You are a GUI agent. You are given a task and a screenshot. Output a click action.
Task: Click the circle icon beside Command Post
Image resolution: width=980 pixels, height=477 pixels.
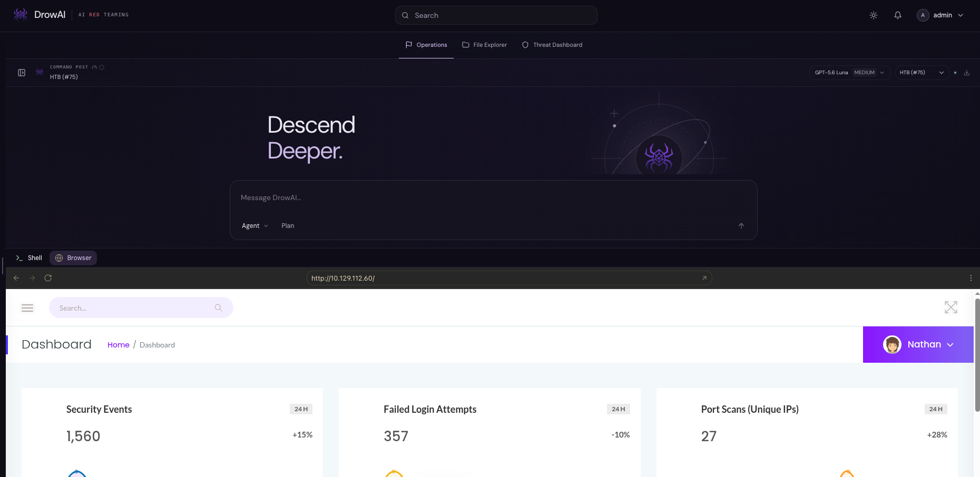coord(102,67)
